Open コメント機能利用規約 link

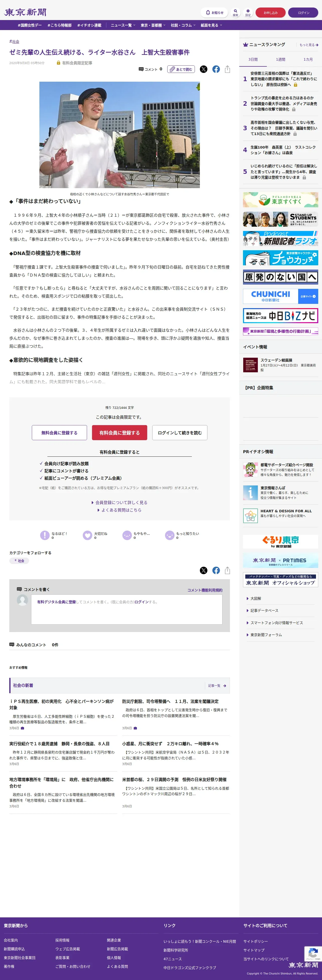point(205,590)
